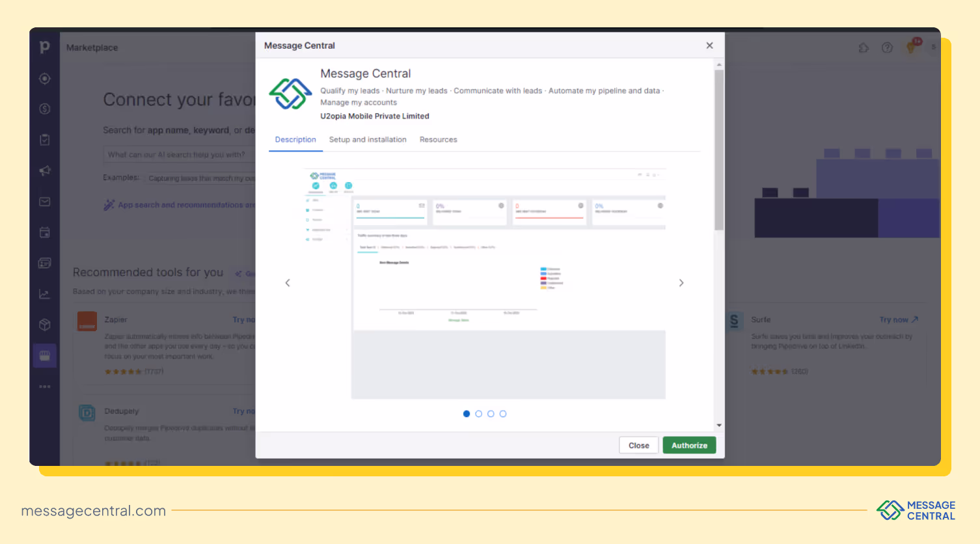
Task: Open the Leads target icon in sidebar
Action: click(44, 79)
